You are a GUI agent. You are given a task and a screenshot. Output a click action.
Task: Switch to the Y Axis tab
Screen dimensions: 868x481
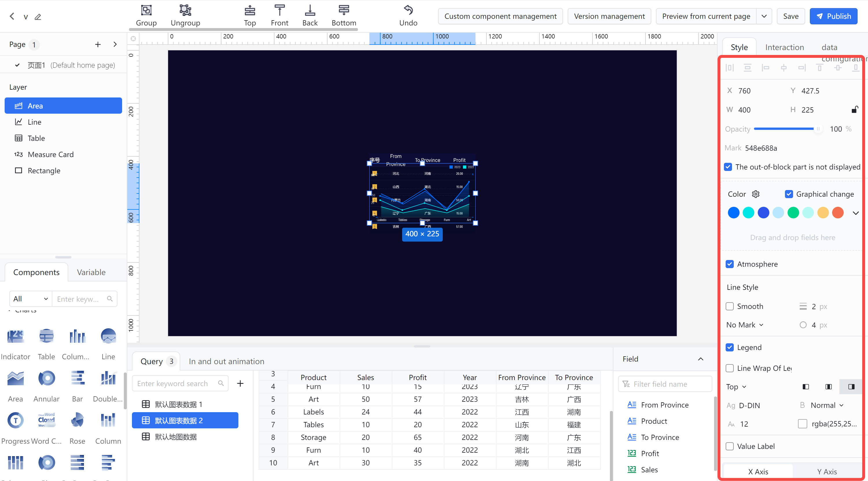[x=827, y=471]
